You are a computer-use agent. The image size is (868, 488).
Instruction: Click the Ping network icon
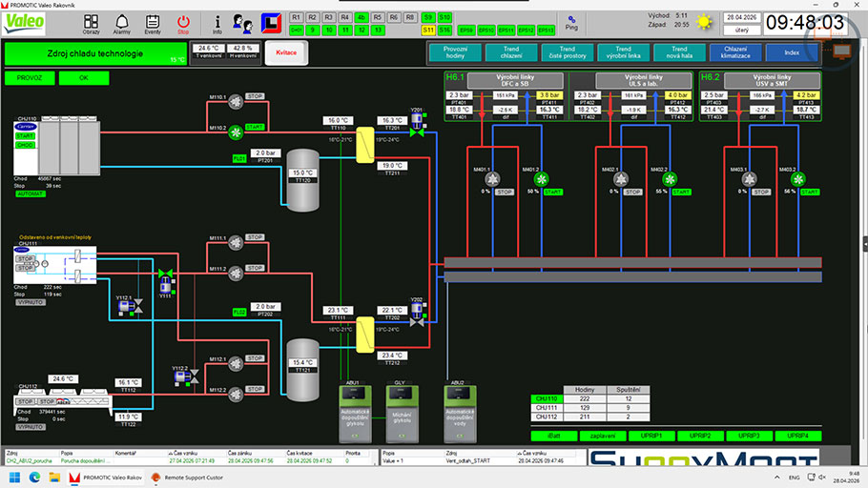(x=571, y=21)
